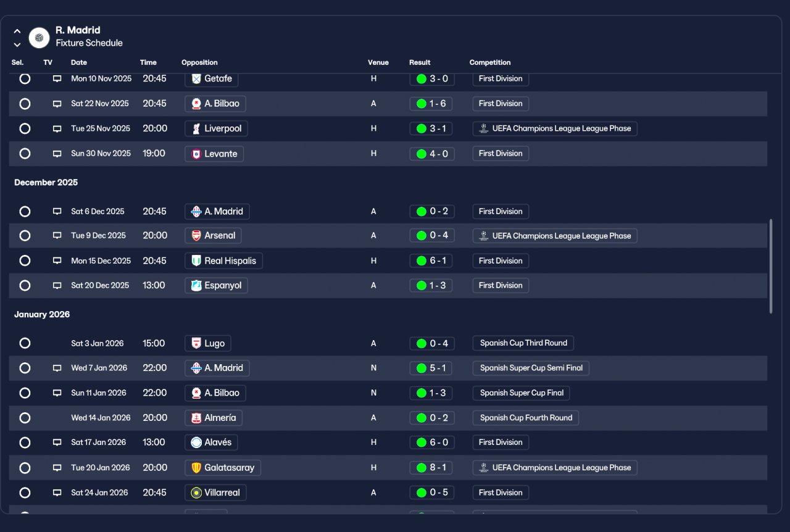The image size is (790, 532).
Task: Click the vertical scrollbar of fixture list
Action: (x=771, y=266)
